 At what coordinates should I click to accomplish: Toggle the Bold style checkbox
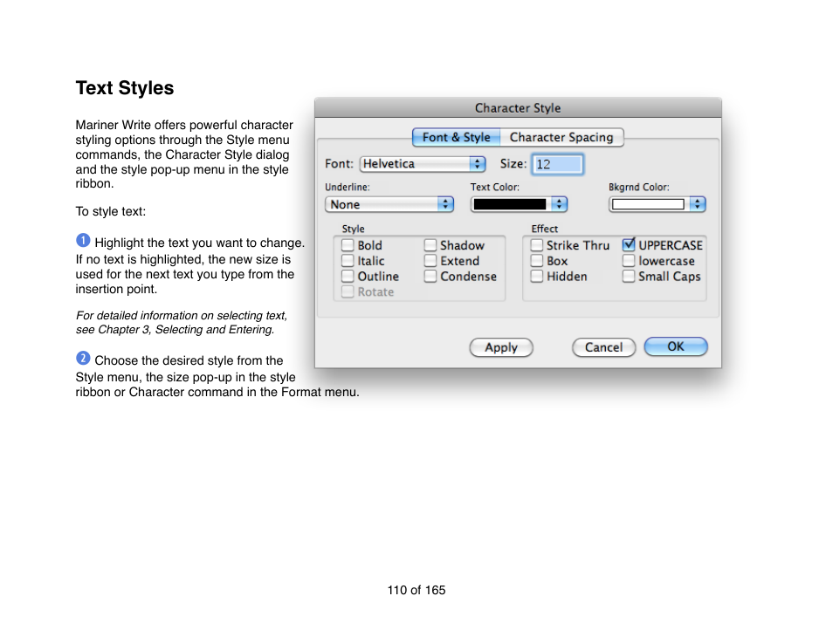point(348,245)
